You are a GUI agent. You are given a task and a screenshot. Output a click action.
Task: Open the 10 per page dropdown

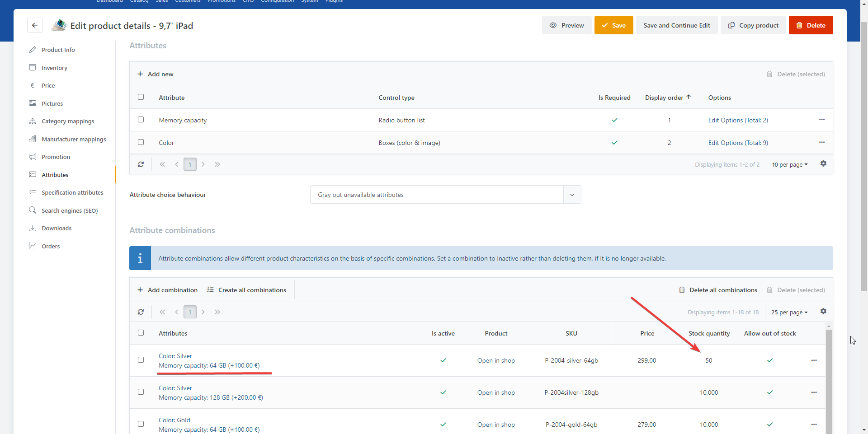[x=789, y=164]
